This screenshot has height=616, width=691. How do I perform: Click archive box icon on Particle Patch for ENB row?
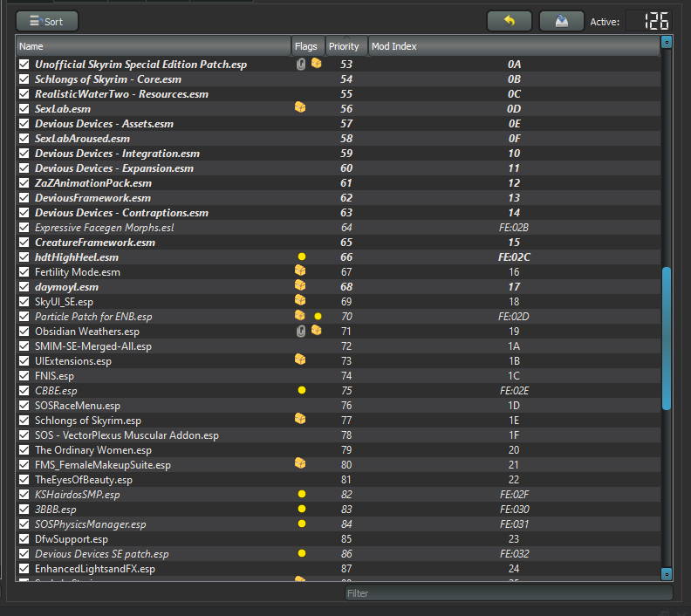(x=300, y=316)
